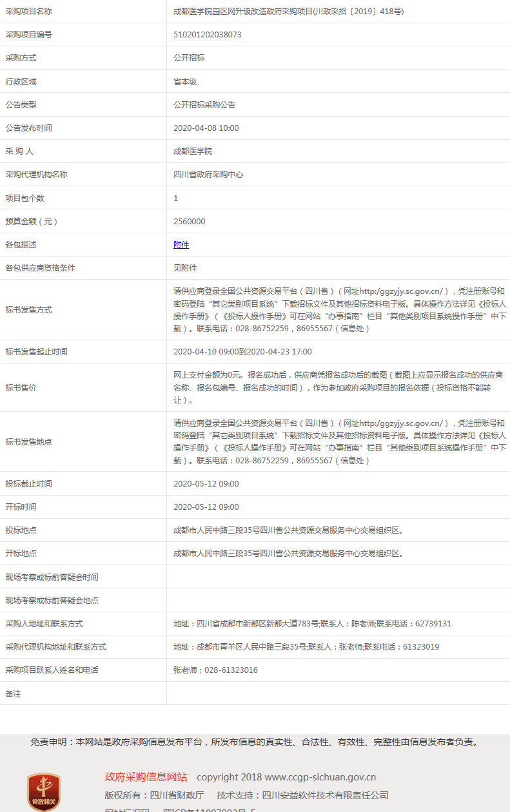This screenshot has height=812, width=510.
Task: Click the 标书发售方式 description paragraph
Action: 340,310
